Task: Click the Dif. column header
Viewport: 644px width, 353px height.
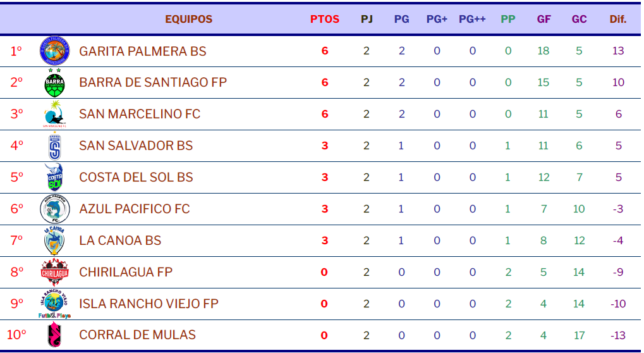Action: tap(617, 19)
